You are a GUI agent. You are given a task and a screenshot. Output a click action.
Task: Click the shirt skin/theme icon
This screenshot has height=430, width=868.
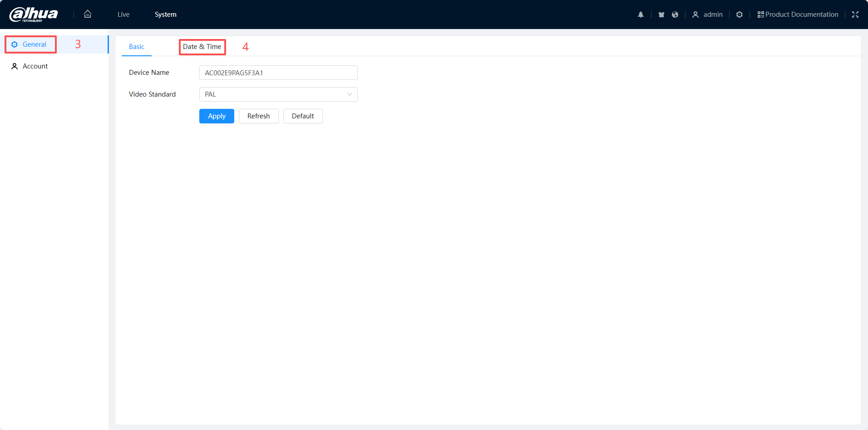point(661,15)
